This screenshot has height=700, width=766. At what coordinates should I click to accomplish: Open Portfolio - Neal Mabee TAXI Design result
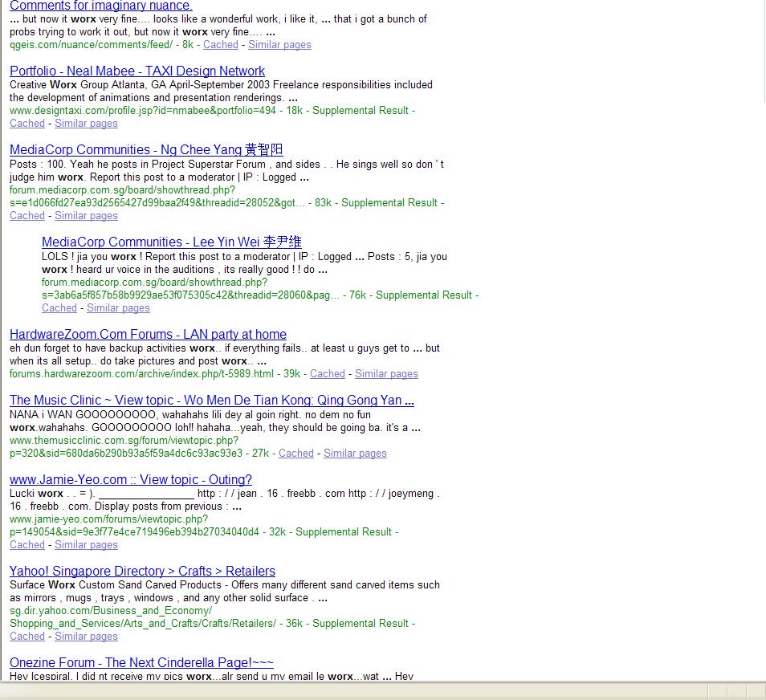[x=137, y=71]
